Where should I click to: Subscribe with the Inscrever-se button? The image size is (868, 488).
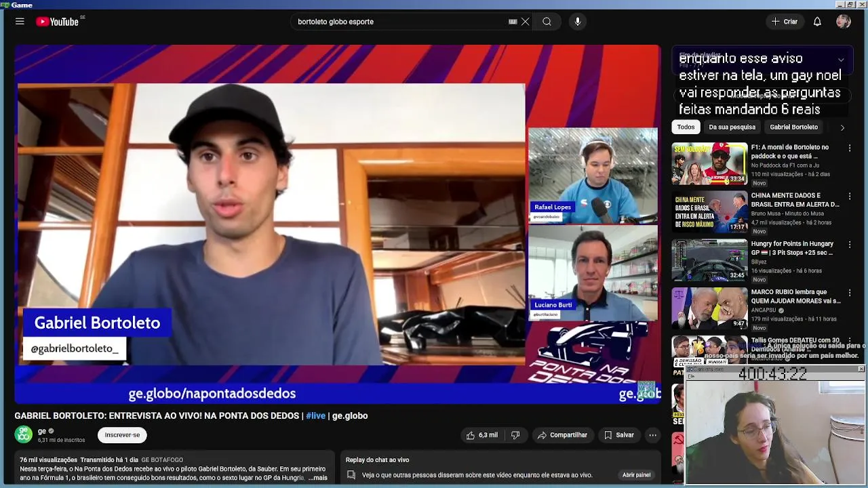(x=122, y=435)
